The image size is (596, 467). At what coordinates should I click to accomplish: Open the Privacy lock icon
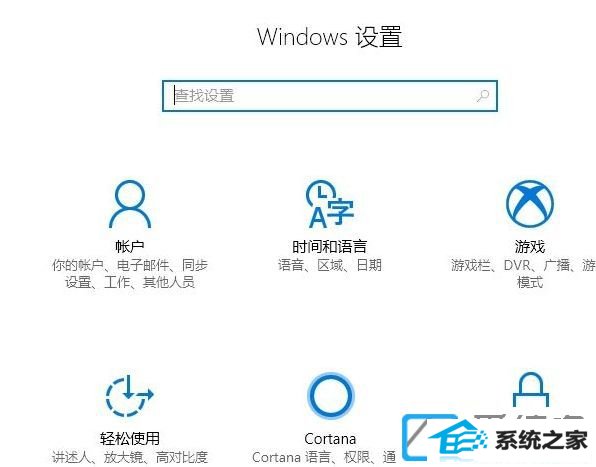531,390
